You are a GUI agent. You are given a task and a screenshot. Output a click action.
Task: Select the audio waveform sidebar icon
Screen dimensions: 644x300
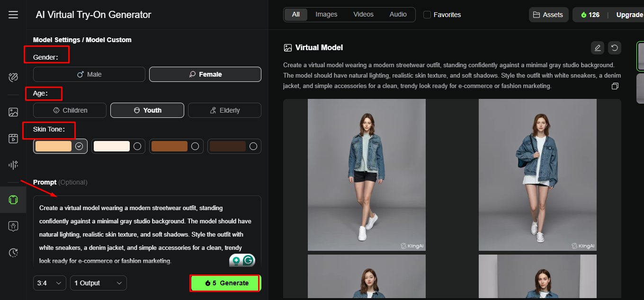pyautogui.click(x=13, y=165)
